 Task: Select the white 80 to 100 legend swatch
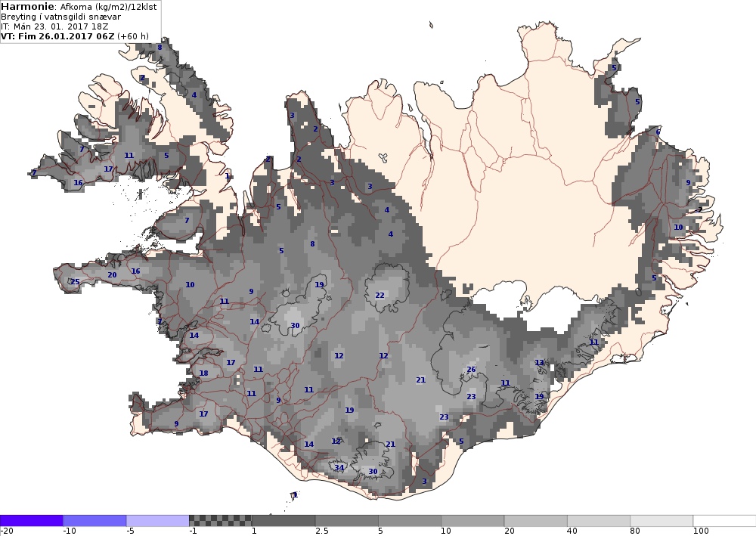tap(661, 521)
